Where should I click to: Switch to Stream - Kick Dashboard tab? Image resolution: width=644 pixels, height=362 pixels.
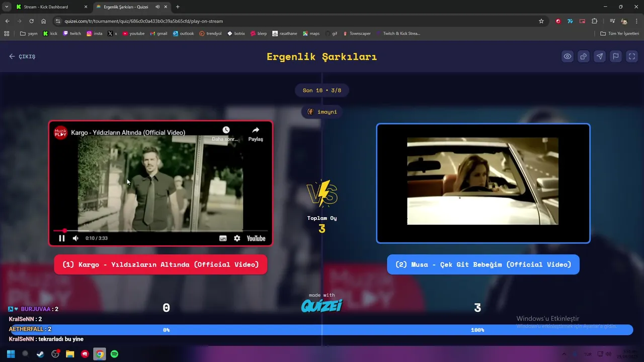click(51, 7)
